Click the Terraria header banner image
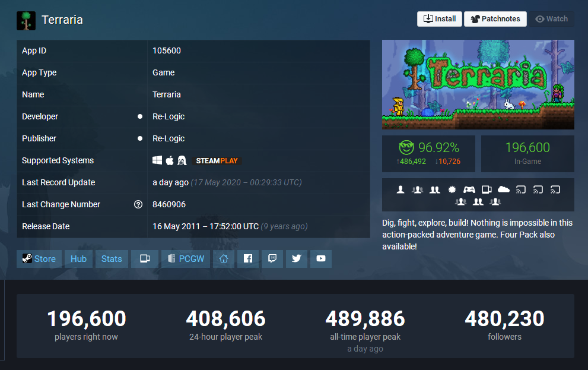 coord(478,84)
